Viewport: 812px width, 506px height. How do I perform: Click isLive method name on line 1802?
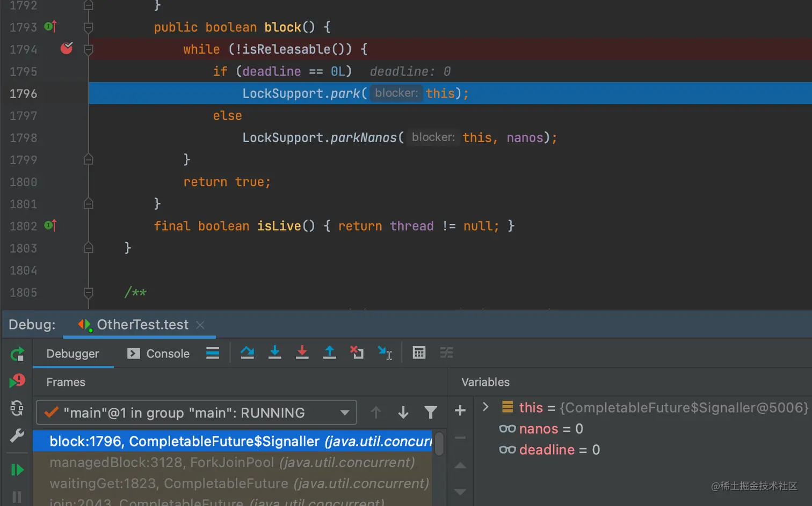coord(279,226)
